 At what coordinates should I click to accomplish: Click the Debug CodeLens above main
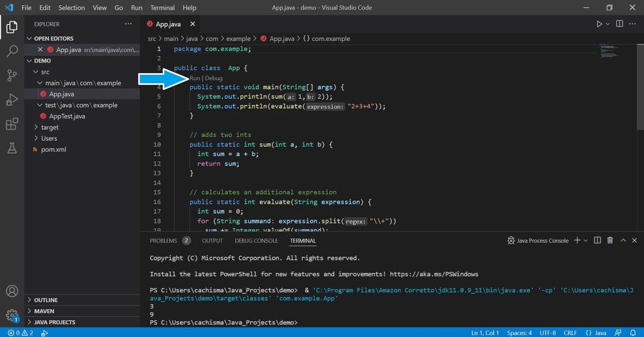pyautogui.click(x=214, y=78)
